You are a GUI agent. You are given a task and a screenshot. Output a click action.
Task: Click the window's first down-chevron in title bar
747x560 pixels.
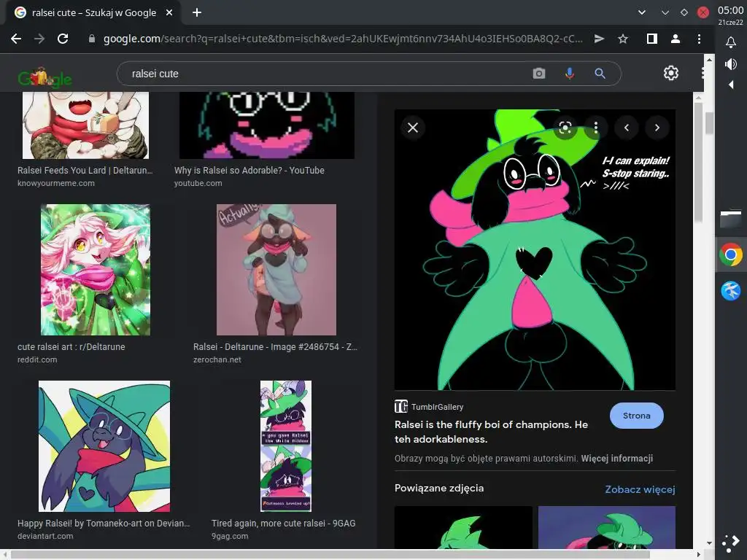[x=642, y=13]
